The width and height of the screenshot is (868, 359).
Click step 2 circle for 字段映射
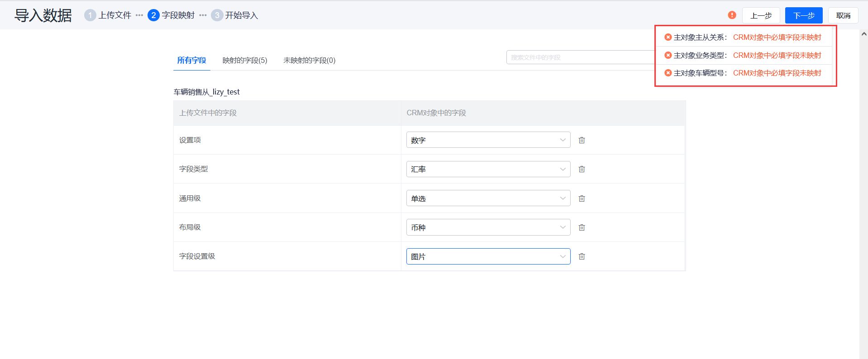[x=153, y=15]
